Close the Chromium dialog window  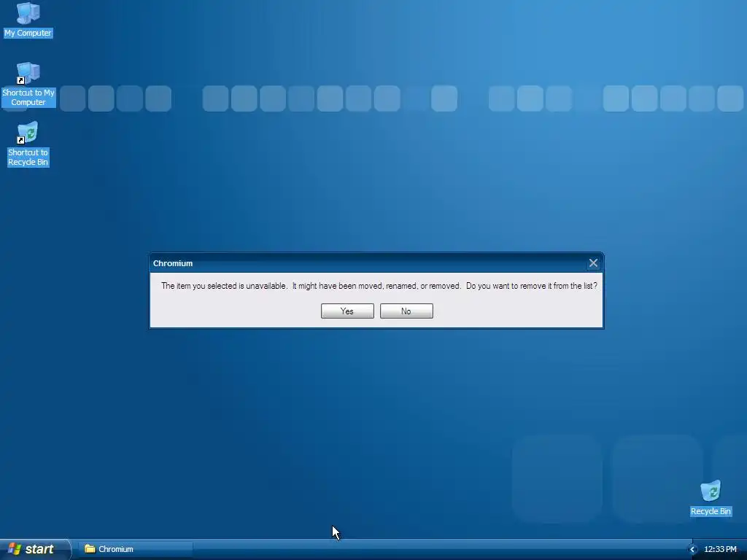(593, 262)
